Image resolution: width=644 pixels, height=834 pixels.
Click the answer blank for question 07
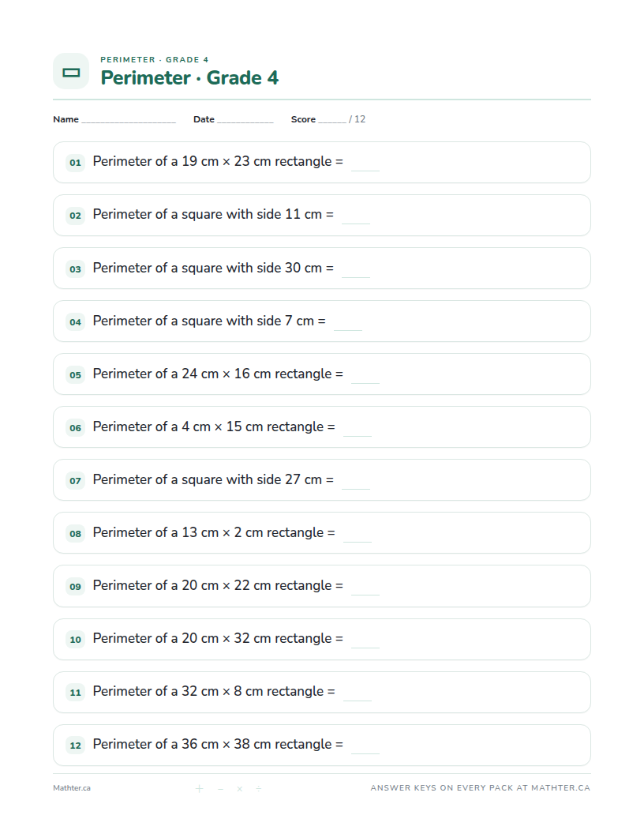[x=356, y=482]
